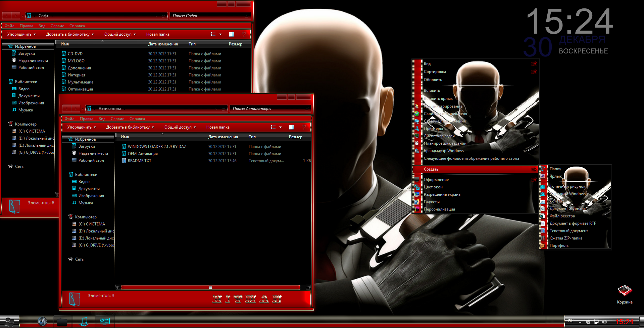Click the Активаторы address bar
Viewport: 644px width, 328px height.
click(x=156, y=108)
